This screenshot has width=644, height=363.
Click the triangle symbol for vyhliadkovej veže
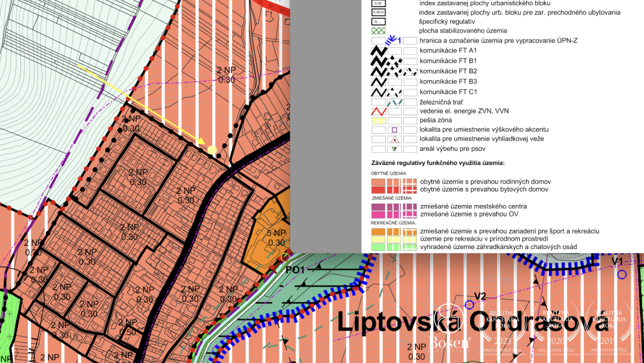point(395,139)
